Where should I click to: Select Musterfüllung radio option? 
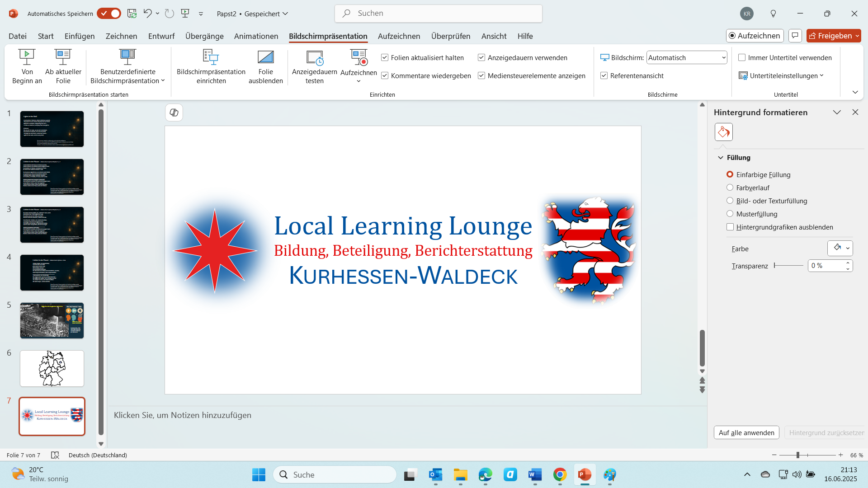click(730, 214)
